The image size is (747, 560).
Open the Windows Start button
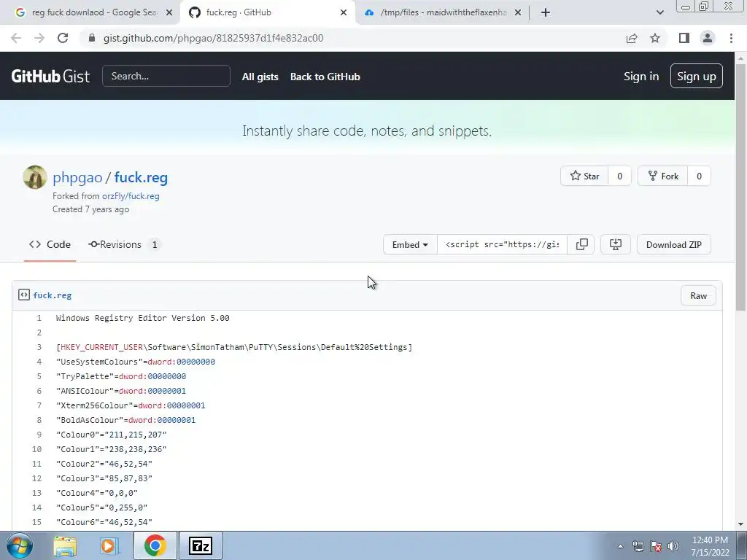coord(19,545)
